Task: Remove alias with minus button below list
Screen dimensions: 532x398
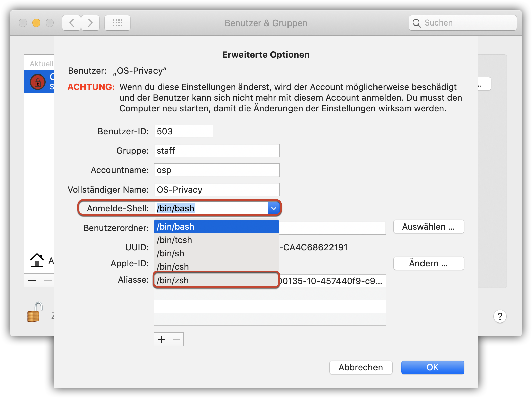Action: tap(176, 339)
